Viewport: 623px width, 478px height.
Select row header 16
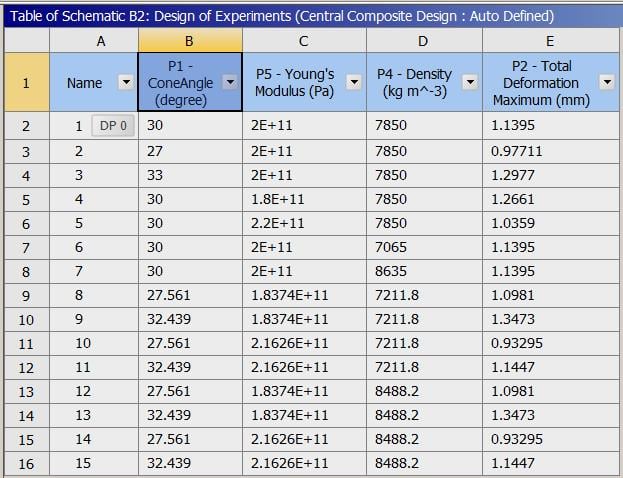pyautogui.click(x=27, y=464)
